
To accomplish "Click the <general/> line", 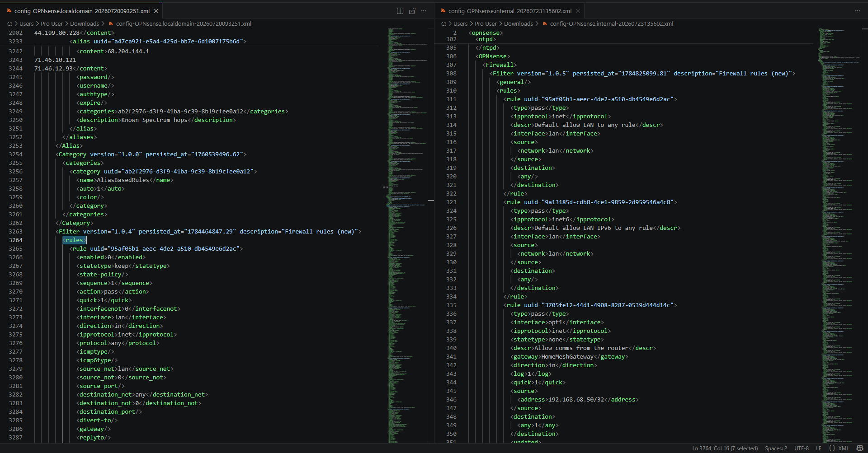I will (514, 82).
